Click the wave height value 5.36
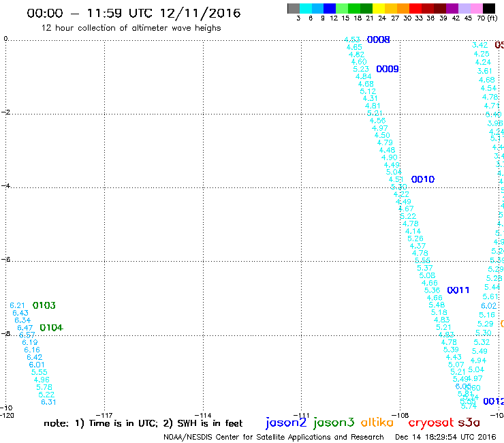 432,290
